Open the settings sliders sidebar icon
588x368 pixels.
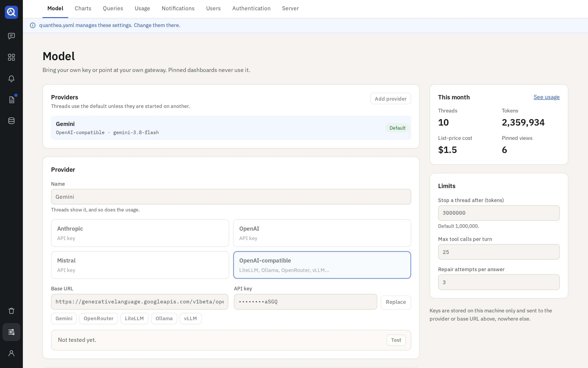coord(11,332)
